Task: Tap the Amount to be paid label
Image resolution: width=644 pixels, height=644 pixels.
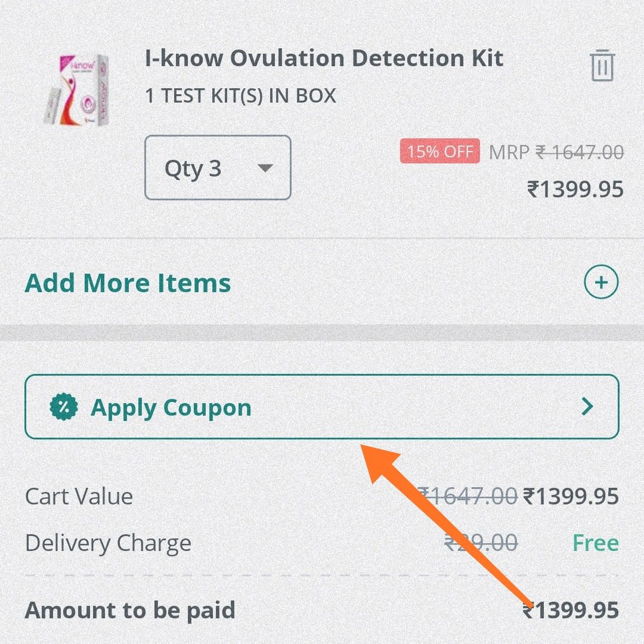Action: click(130, 611)
